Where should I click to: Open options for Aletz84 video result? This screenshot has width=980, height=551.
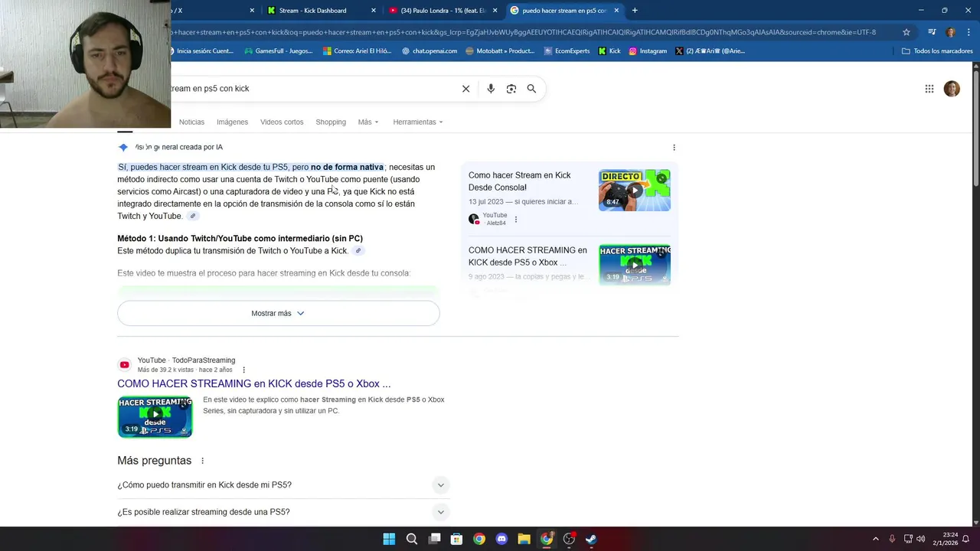(x=516, y=220)
